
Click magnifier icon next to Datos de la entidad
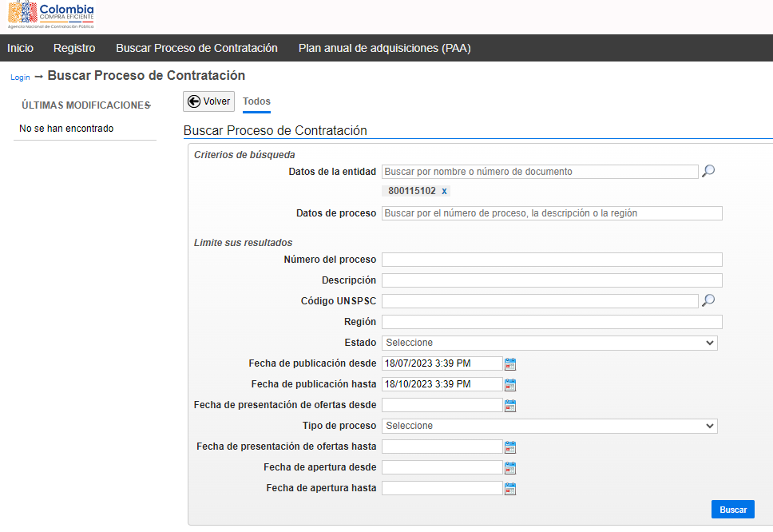point(708,171)
